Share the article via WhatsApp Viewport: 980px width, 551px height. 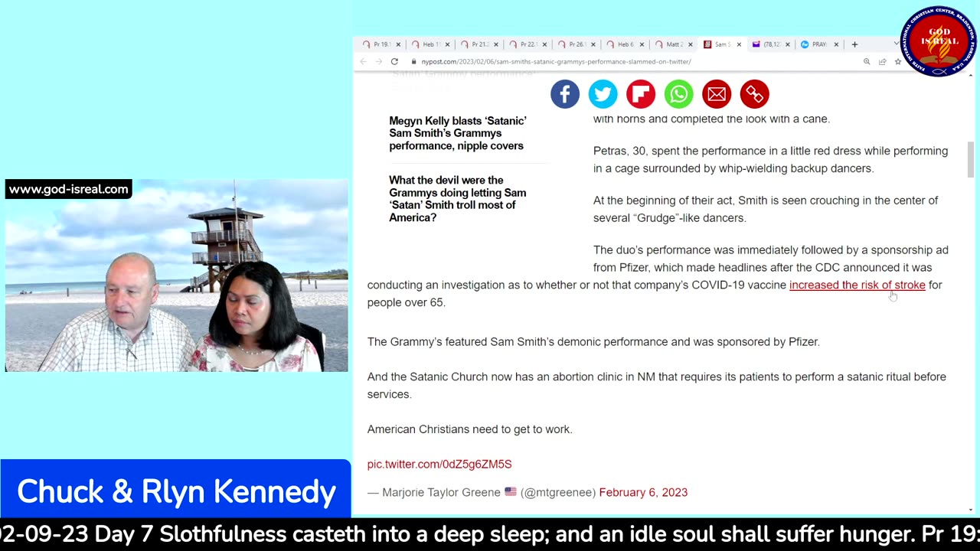point(678,94)
